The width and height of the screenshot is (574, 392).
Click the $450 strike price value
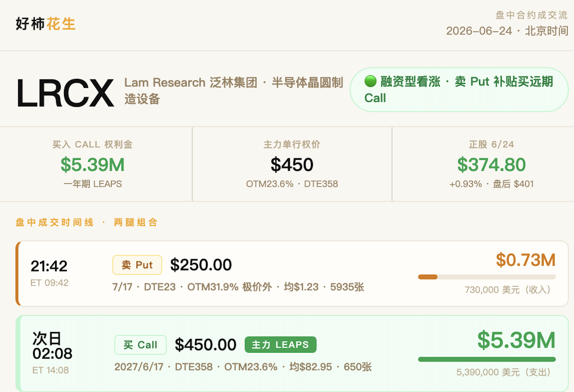coord(292,164)
